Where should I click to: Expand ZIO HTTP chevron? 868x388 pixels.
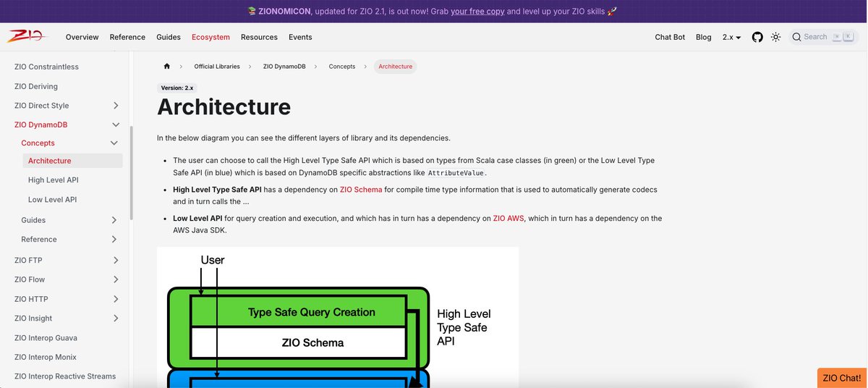click(116, 299)
